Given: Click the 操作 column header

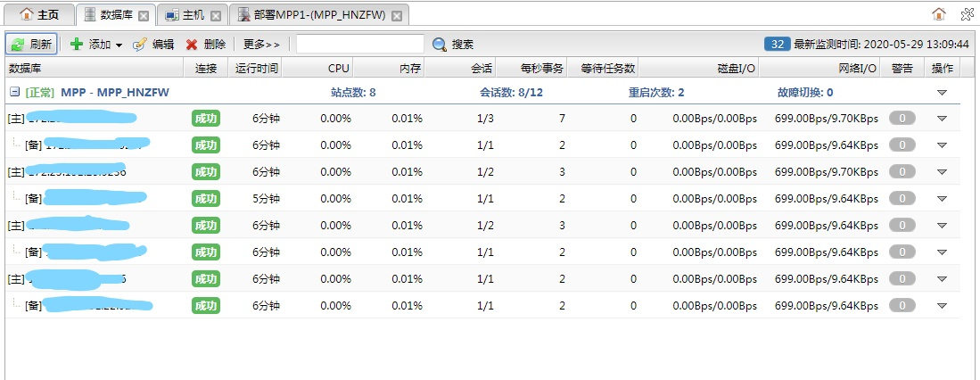Looking at the screenshot, I should click(942, 68).
